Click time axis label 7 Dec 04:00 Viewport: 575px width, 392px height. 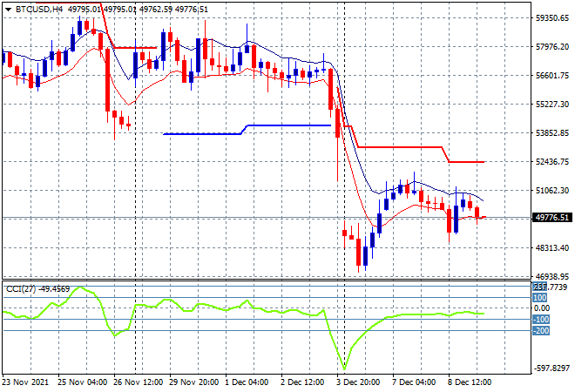414,382
